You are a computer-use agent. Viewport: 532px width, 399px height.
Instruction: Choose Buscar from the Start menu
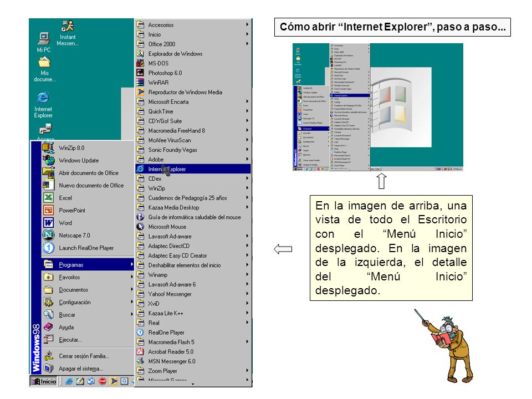click(x=88, y=315)
